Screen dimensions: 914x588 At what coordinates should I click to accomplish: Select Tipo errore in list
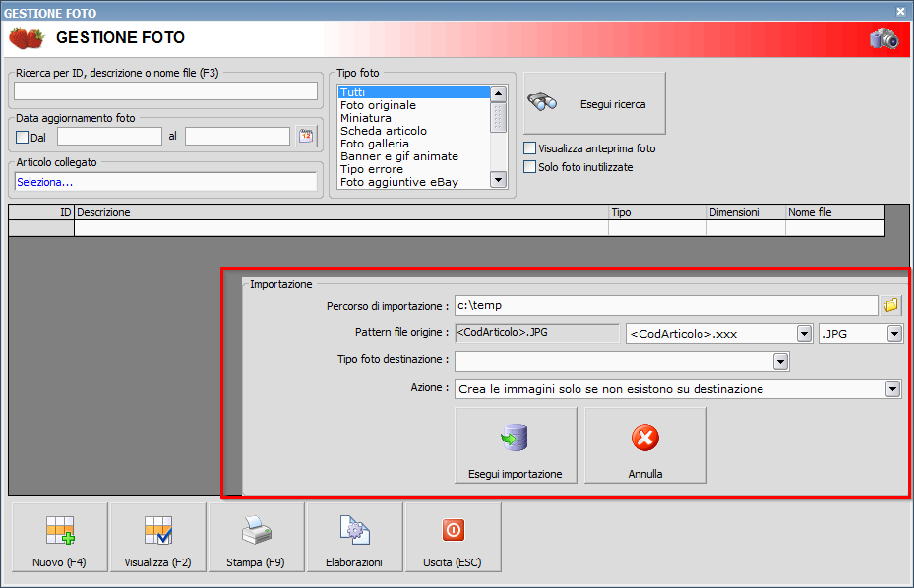point(414,169)
